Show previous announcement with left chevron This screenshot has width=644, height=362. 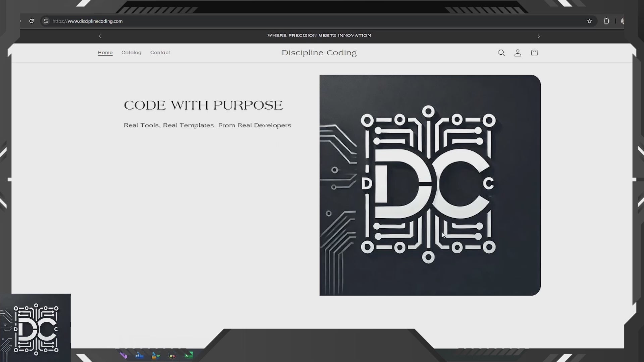point(100,36)
